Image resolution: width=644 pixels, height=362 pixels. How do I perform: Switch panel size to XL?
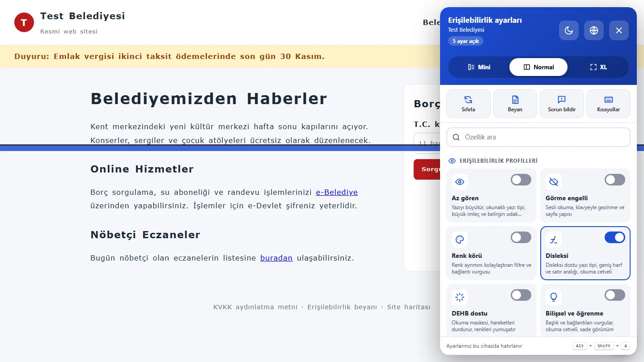(598, 67)
